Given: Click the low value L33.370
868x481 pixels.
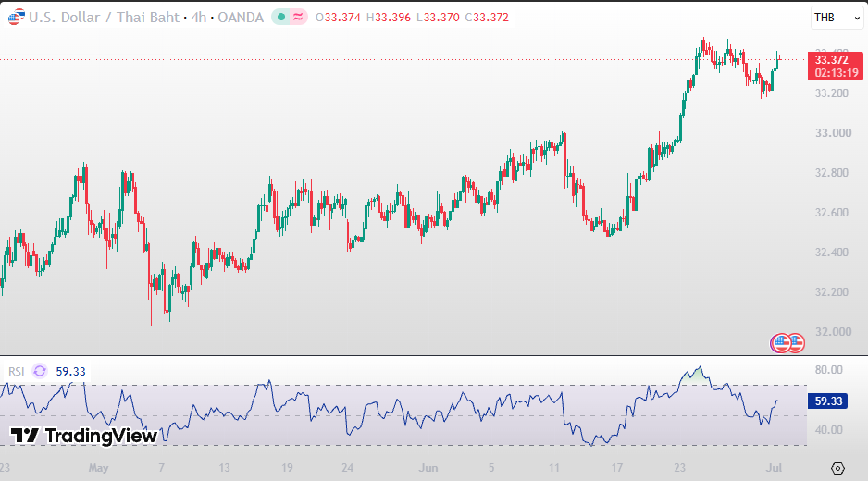Looking at the screenshot, I should pyautogui.click(x=438, y=18).
